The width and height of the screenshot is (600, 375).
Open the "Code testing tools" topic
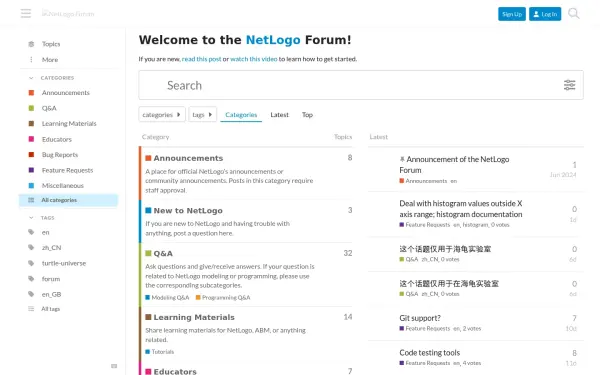click(429, 352)
